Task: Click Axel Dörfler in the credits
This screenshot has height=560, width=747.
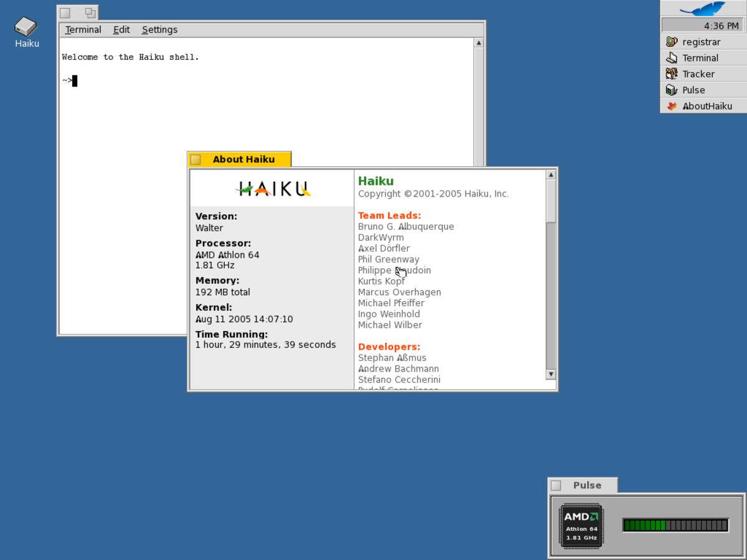Action: point(384,248)
